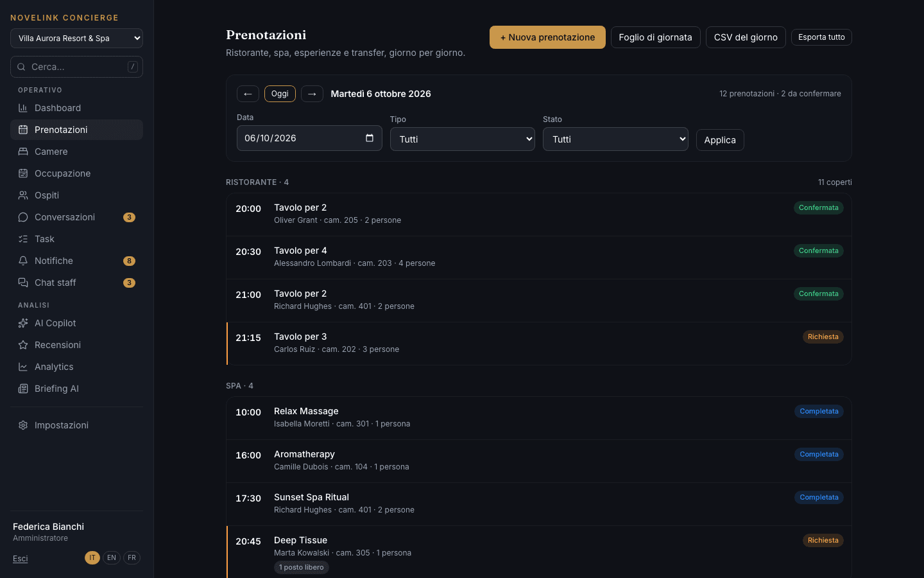Click the Chat staff bubbles icon
The image size is (924, 578).
[x=23, y=283]
